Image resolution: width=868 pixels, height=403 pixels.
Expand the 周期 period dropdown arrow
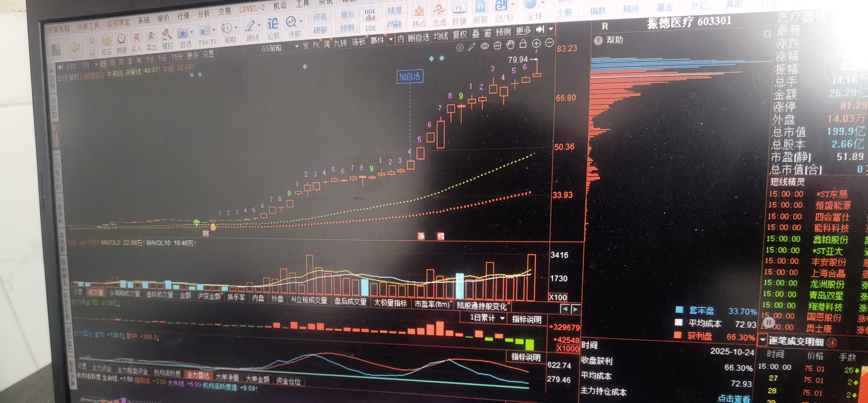(x=237, y=28)
